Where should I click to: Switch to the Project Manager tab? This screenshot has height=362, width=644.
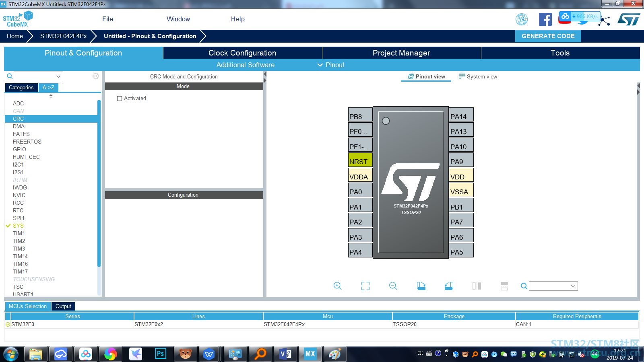pos(401,53)
